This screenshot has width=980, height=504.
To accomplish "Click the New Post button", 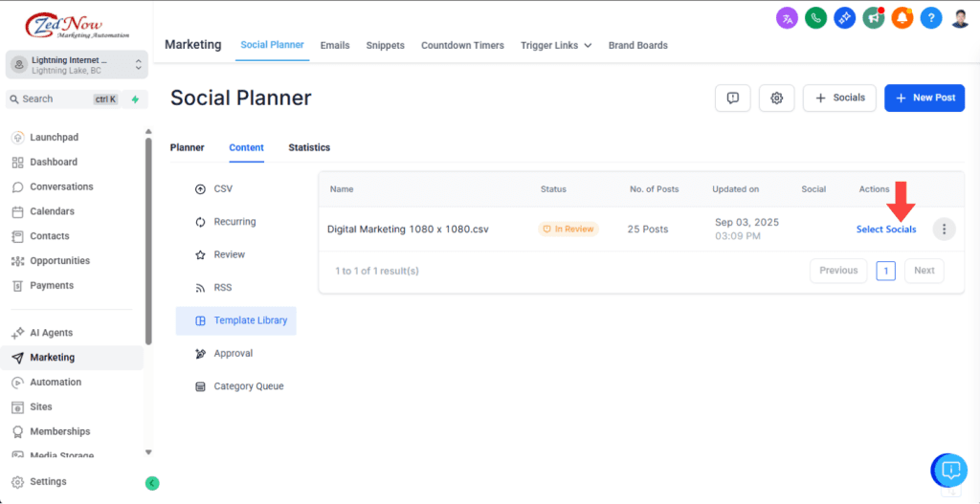I will coord(924,98).
